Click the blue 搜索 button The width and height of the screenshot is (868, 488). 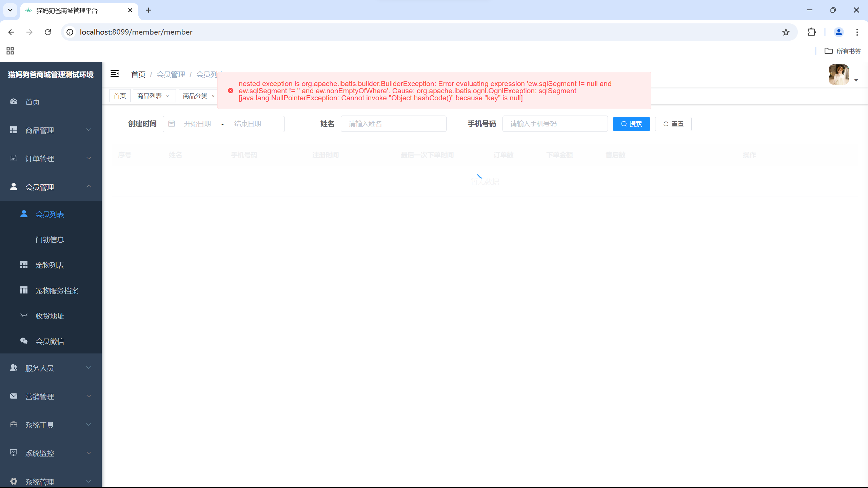[x=631, y=124]
